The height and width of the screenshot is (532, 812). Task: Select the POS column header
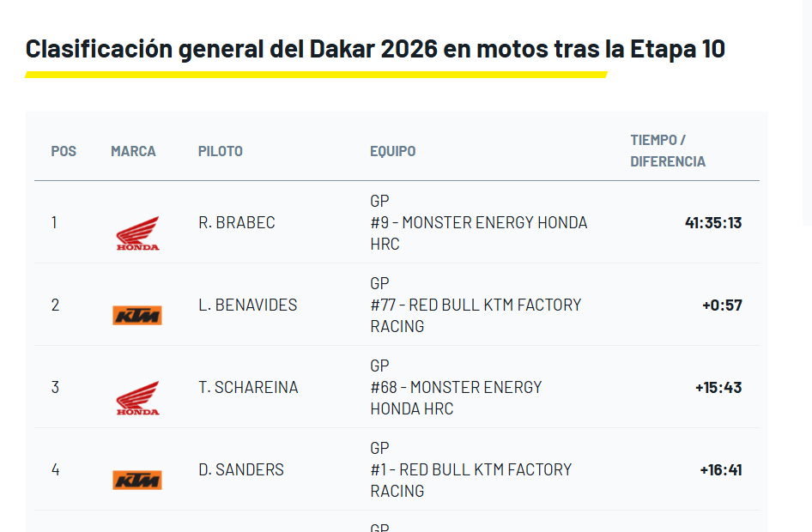tap(64, 151)
